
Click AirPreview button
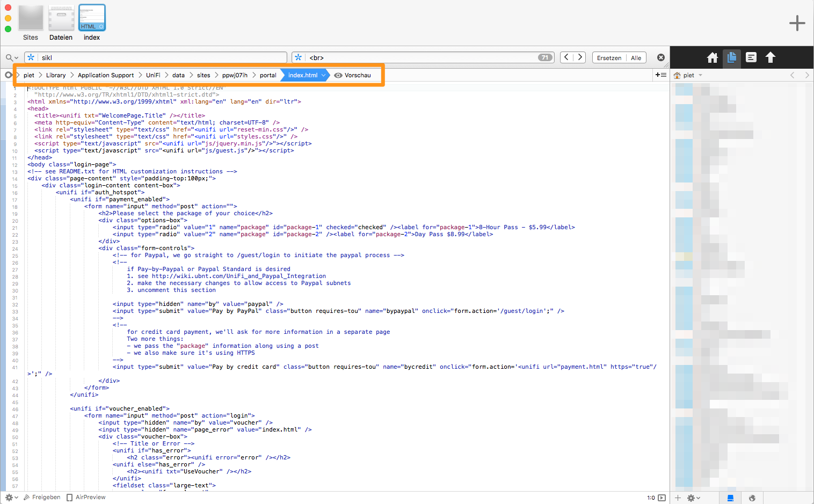tap(86, 498)
